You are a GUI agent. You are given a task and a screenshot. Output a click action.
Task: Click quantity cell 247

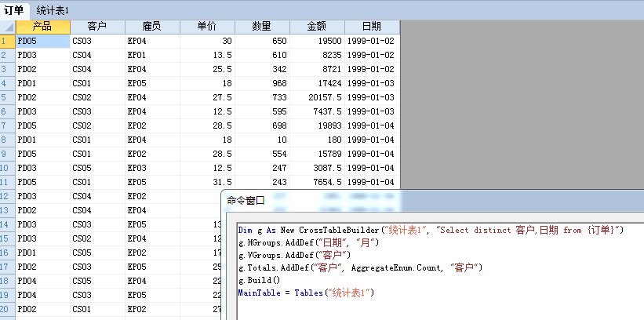click(262, 168)
